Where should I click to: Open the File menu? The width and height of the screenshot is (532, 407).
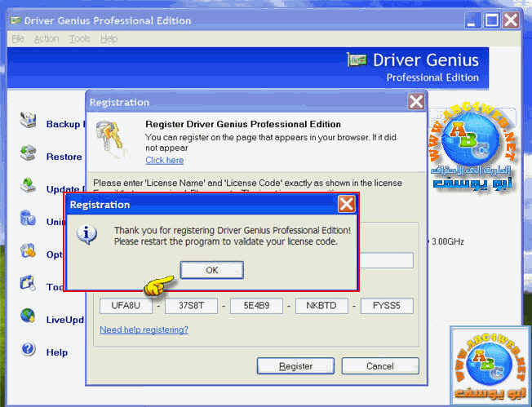pos(17,38)
